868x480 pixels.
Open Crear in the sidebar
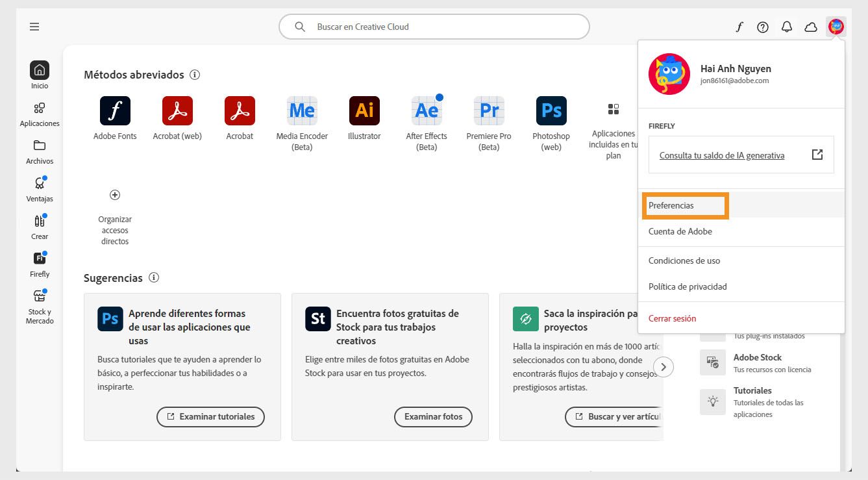(x=40, y=227)
